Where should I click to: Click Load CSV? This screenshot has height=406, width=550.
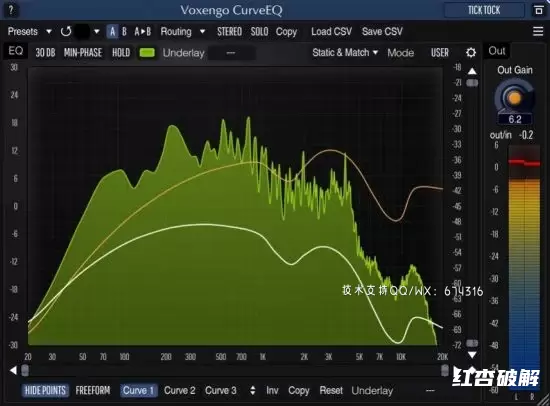point(331,32)
